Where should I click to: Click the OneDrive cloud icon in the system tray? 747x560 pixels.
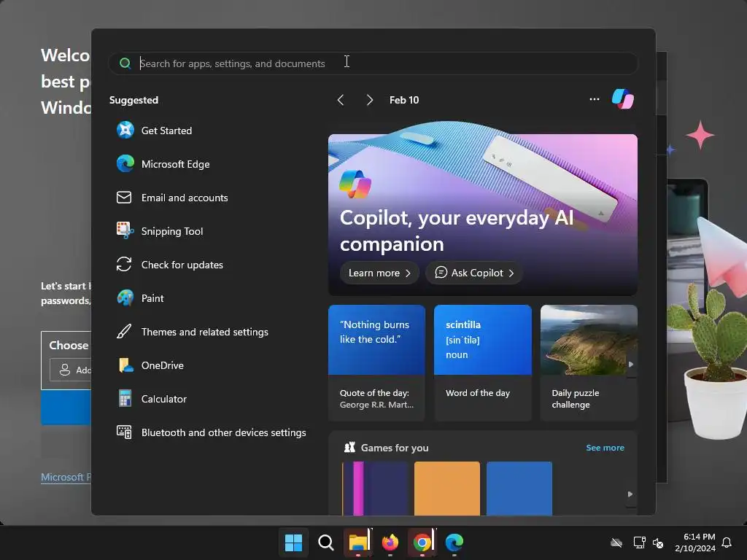616,542
